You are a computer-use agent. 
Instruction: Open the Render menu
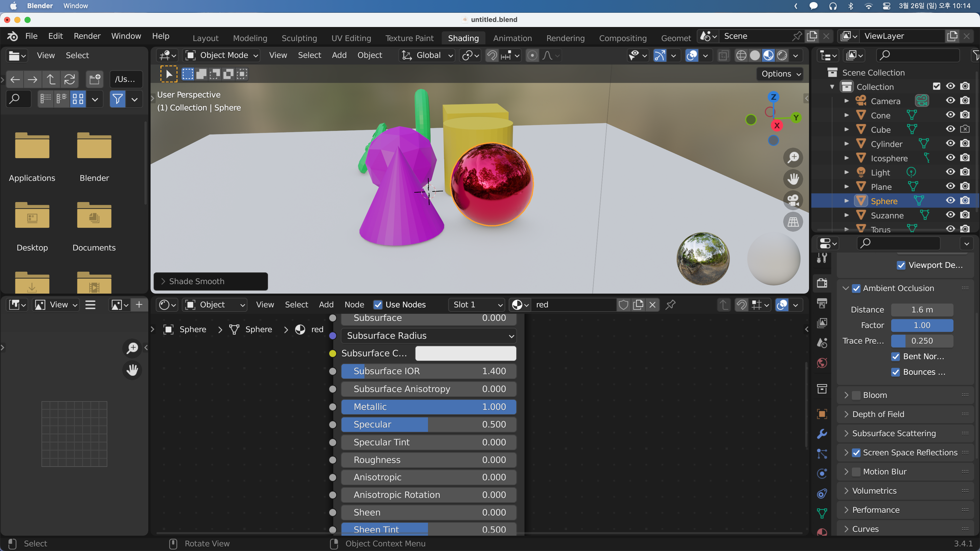click(x=87, y=36)
